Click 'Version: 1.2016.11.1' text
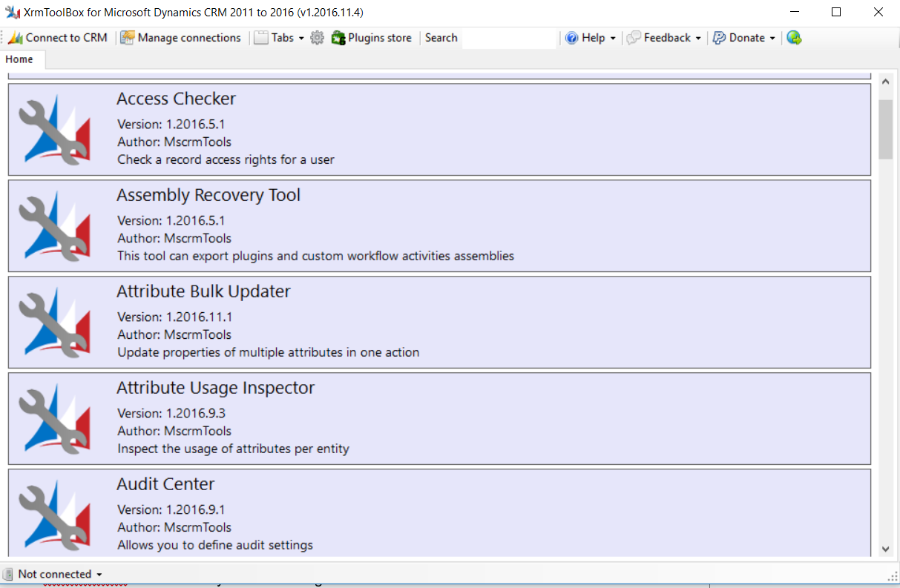Viewport: 900px width, 588px height. pyautogui.click(x=175, y=317)
